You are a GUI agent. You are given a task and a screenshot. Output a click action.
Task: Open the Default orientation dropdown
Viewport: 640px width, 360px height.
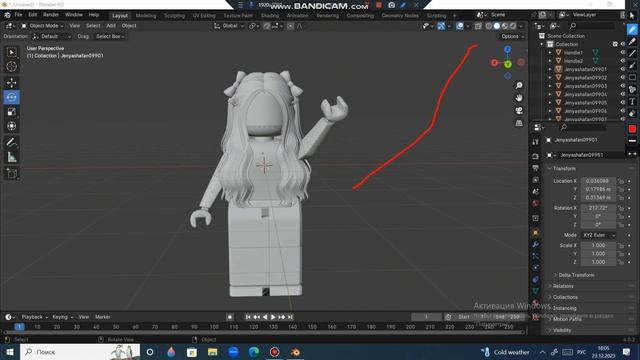tap(52, 36)
